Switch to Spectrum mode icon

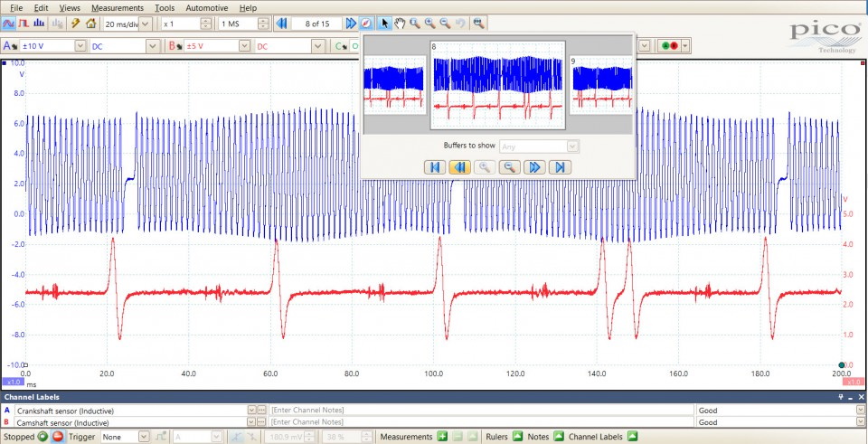pos(40,23)
